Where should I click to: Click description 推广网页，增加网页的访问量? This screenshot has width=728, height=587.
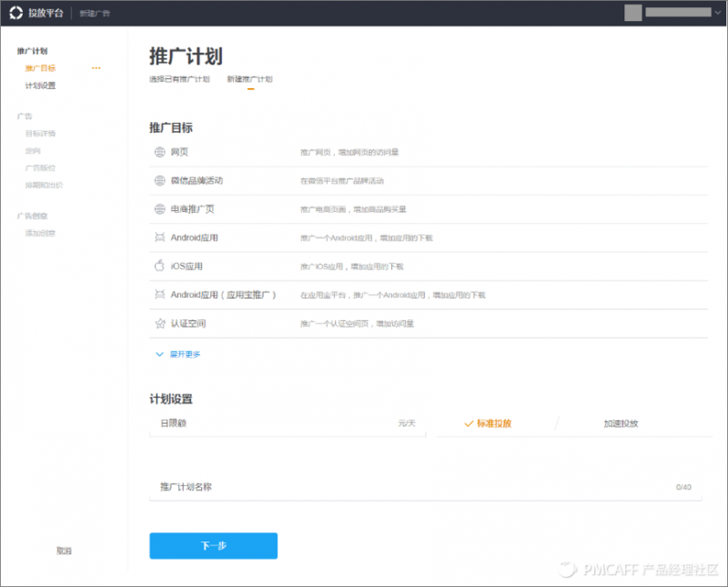point(349,152)
